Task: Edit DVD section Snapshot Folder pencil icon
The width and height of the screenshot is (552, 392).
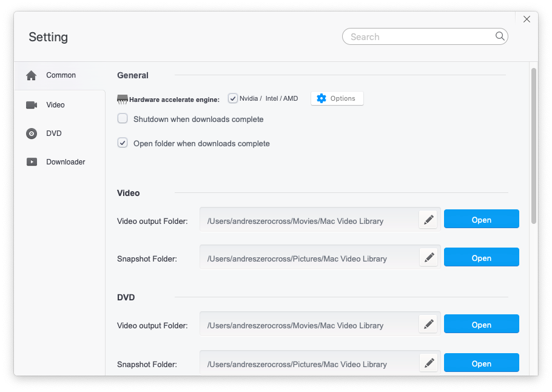Action: 428,363
